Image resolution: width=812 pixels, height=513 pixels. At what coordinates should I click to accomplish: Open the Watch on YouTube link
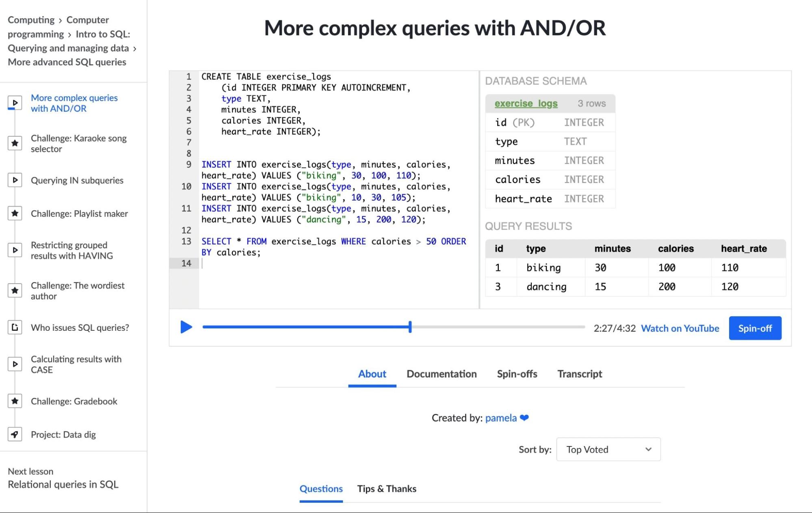pos(680,328)
